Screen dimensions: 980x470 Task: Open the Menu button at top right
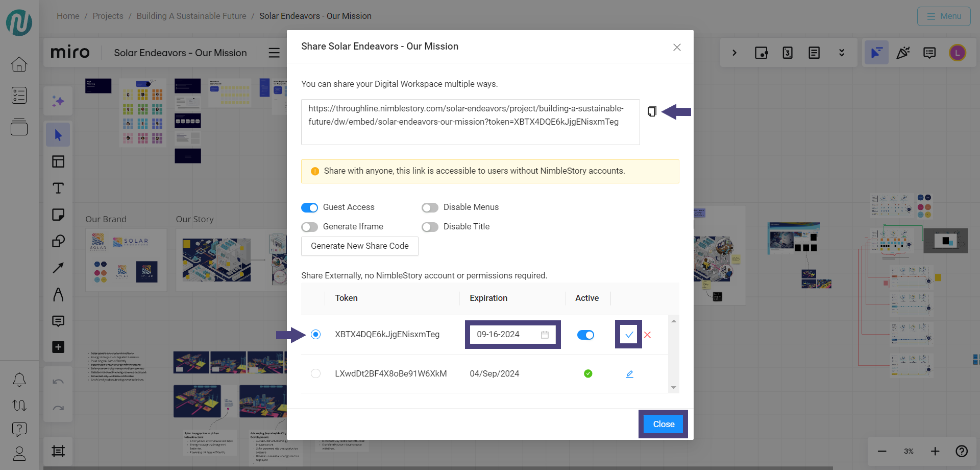(x=944, y=16)
